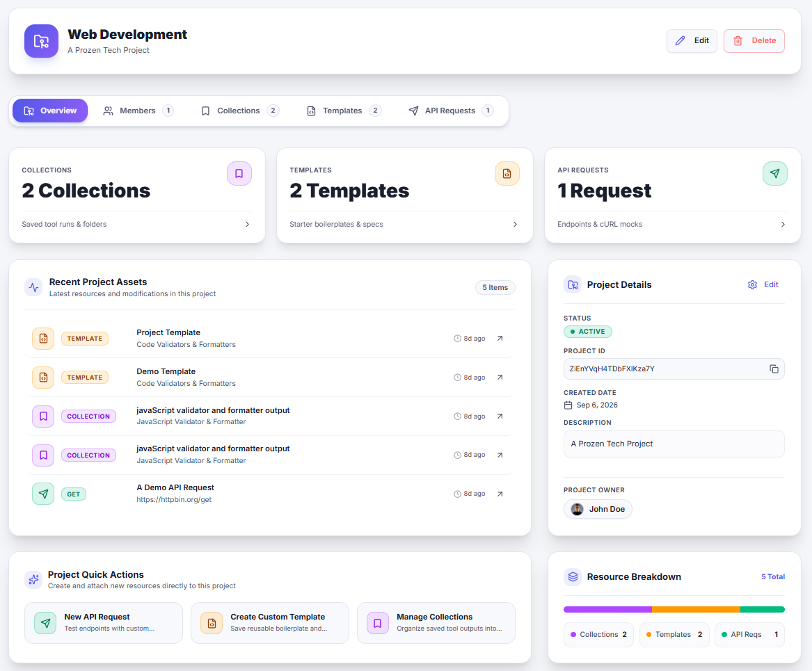Screen dimensions: 812x671
Task: Click the 'Demo Template' asset title
Action: 166,371
